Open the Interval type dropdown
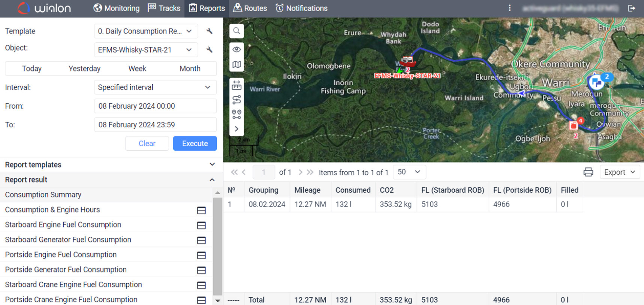 click(x=155, y=87)
